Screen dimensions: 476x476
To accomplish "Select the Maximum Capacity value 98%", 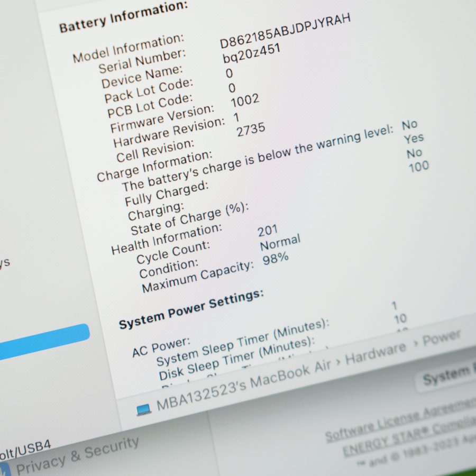I will [276, 259].
